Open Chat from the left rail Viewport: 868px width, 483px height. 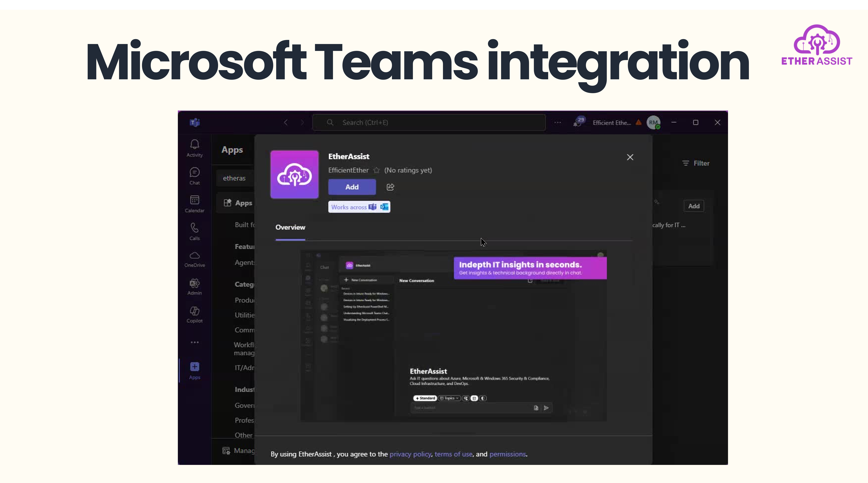click(x=194, y=176)
